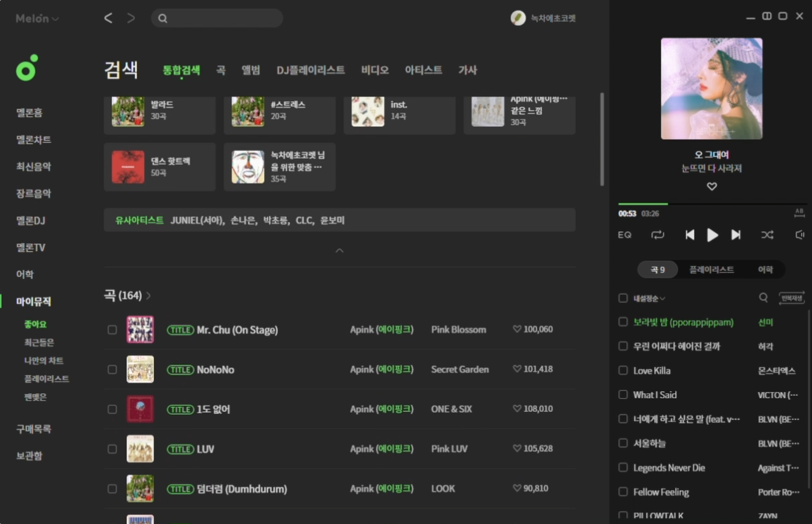The image size is (812, 524).
Task: Open 좋아요 under 마이뮤직
Action: click(35, 324)
